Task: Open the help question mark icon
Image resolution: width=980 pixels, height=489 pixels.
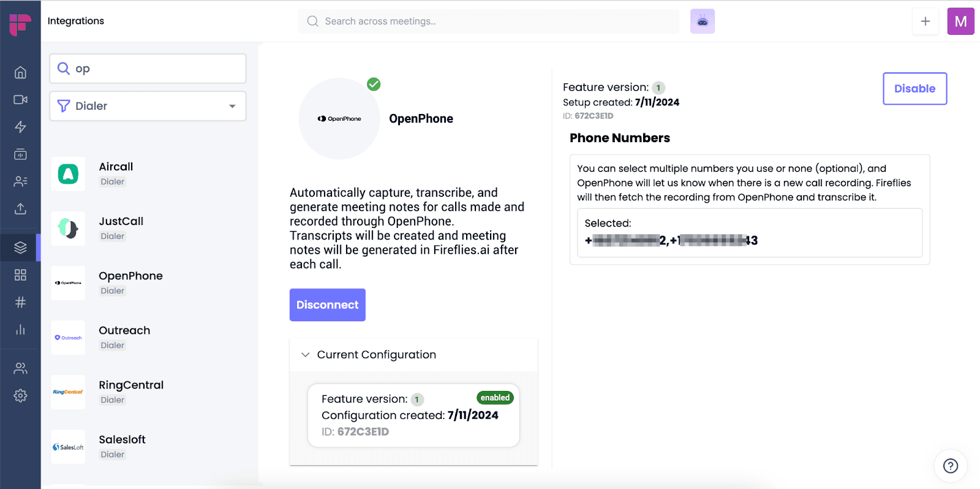Action: (x=951, y=466)
